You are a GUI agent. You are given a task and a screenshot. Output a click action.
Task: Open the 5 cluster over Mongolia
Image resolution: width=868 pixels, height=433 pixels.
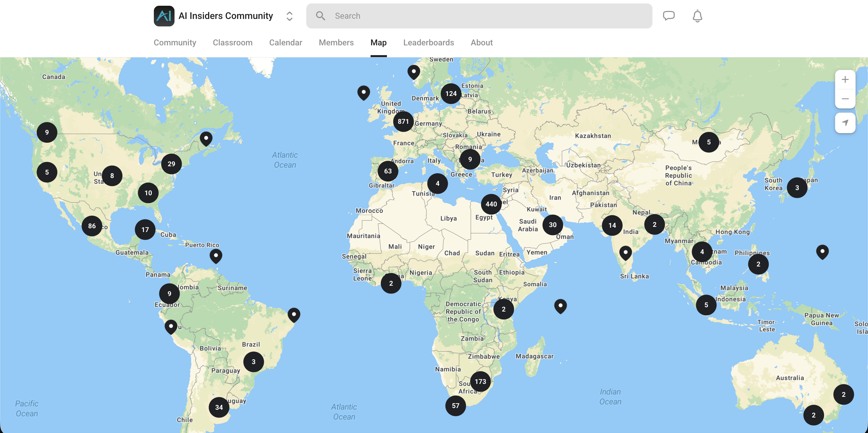708,142
